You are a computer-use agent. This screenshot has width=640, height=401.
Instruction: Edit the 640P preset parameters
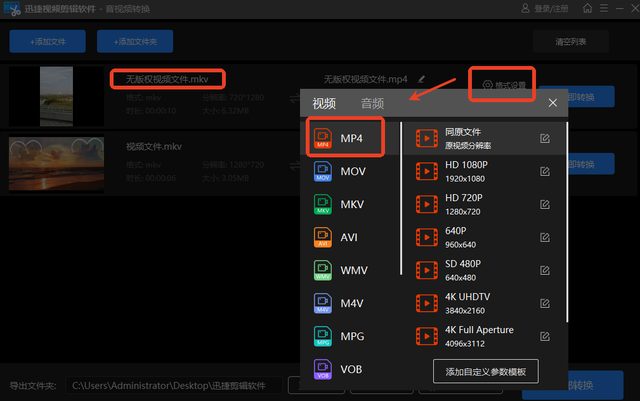point(544,238)
